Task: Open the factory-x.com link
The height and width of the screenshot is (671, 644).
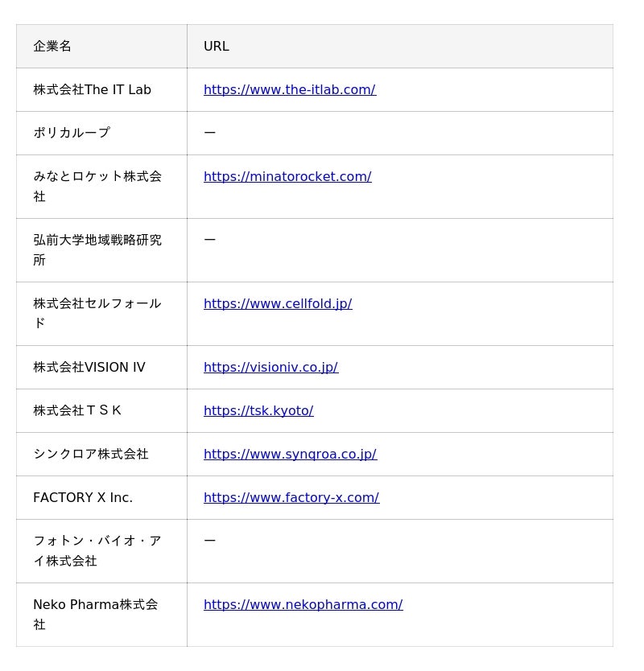Action: point(291,498)
